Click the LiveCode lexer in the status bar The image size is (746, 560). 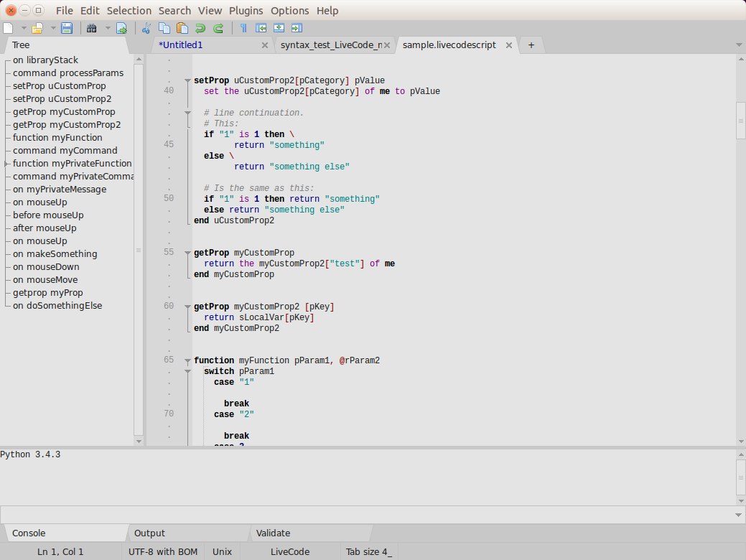pos(289,551)
